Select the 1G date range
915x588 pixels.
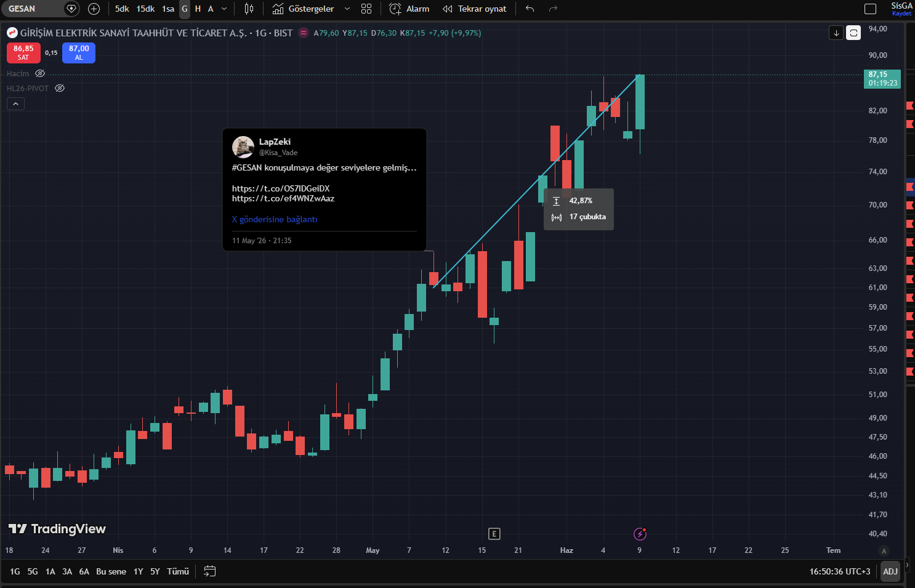[15, 571]
